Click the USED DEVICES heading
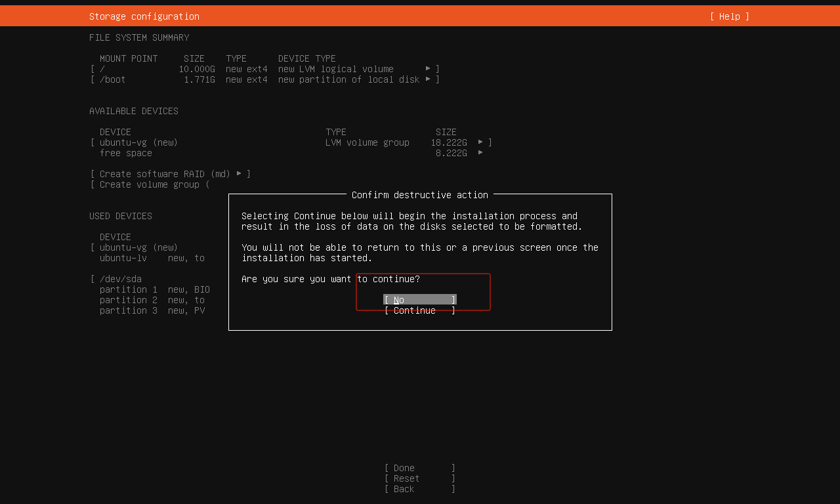The image size is (840, 504). 121,216
